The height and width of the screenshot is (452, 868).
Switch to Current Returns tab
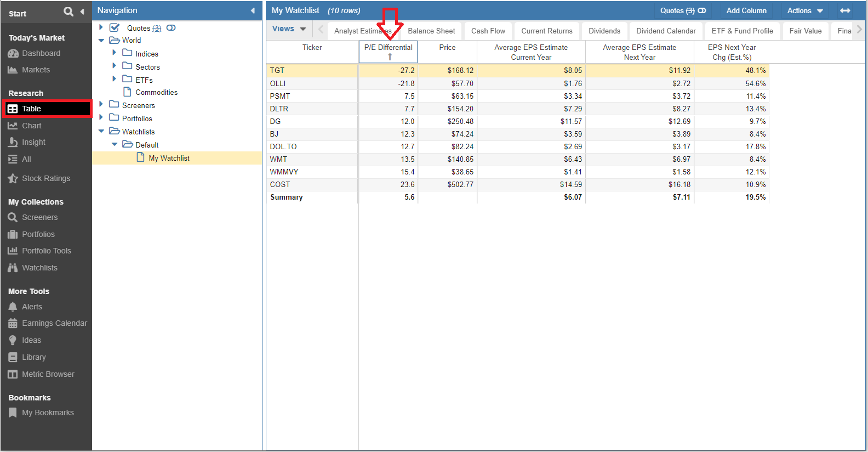546,31
